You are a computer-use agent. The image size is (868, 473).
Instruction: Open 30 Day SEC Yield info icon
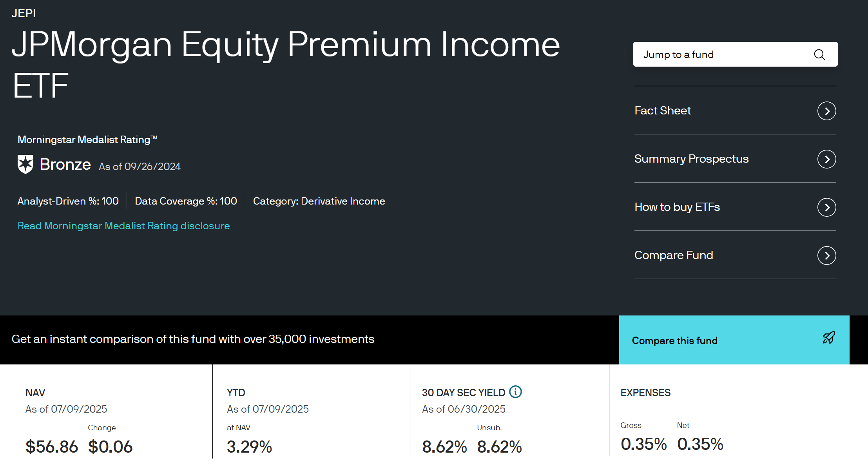click(x=515, y=391)
